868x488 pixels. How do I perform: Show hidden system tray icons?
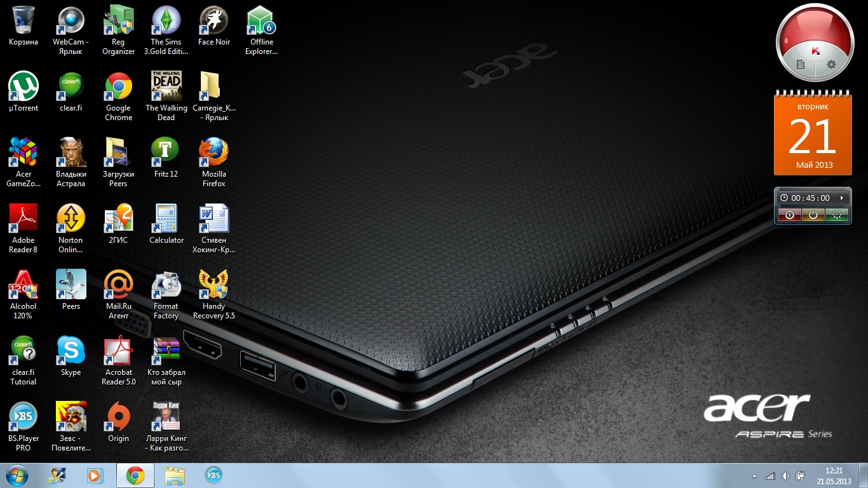pos(755,476)
